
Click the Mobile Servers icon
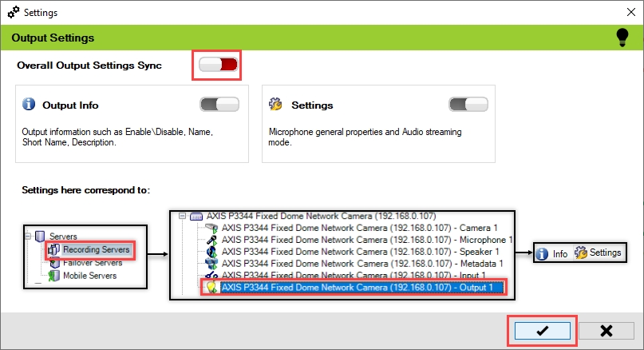tap(54, 276)
